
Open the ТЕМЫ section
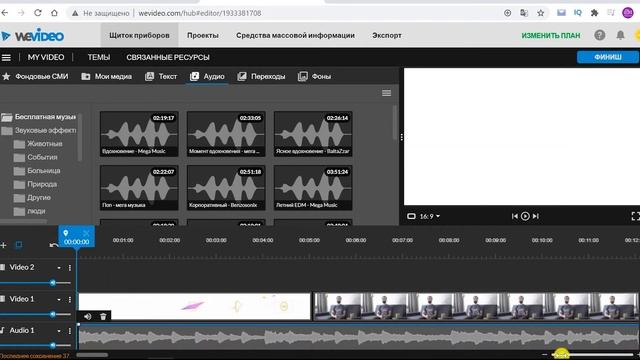[x=99, y=58]
